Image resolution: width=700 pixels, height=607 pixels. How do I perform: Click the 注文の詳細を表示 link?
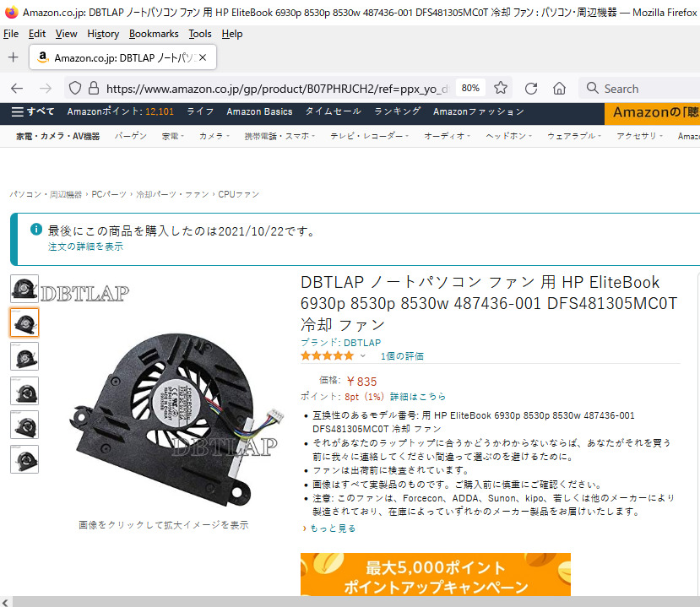coord(86,247)
